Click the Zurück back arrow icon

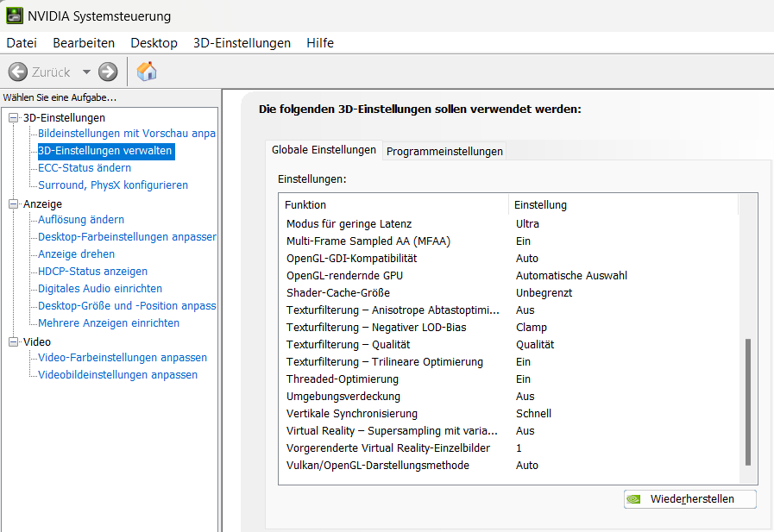point(18,72)
